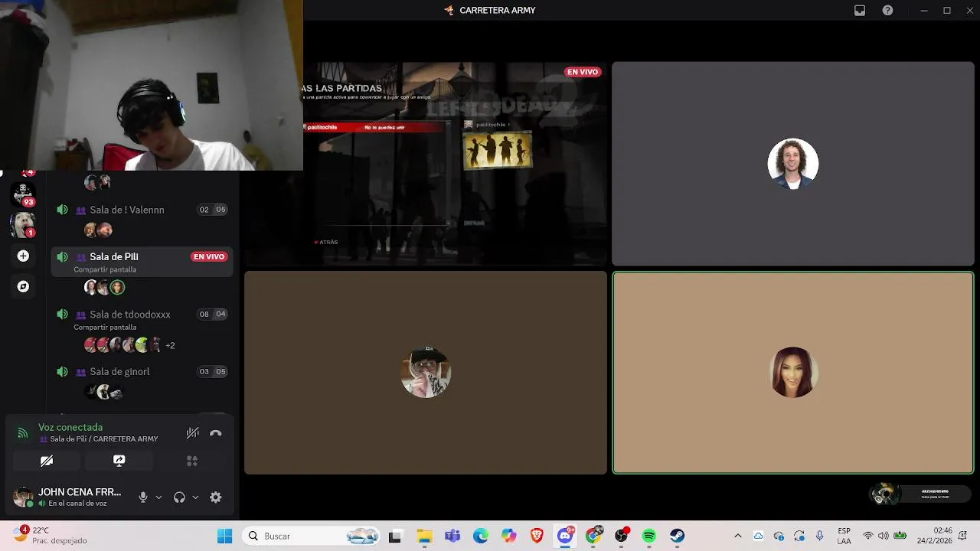Turn on camera in voice panel

47,461
